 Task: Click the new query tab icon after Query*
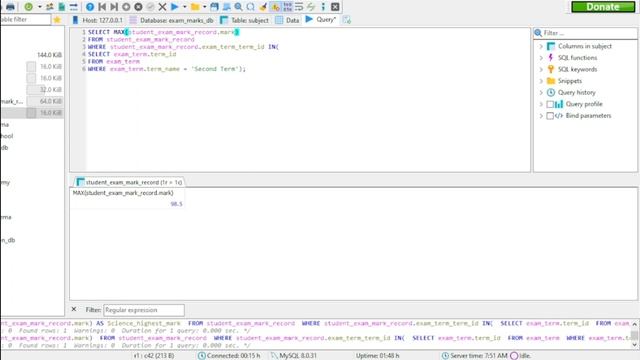pyautogui.click(x=347, y=20)
